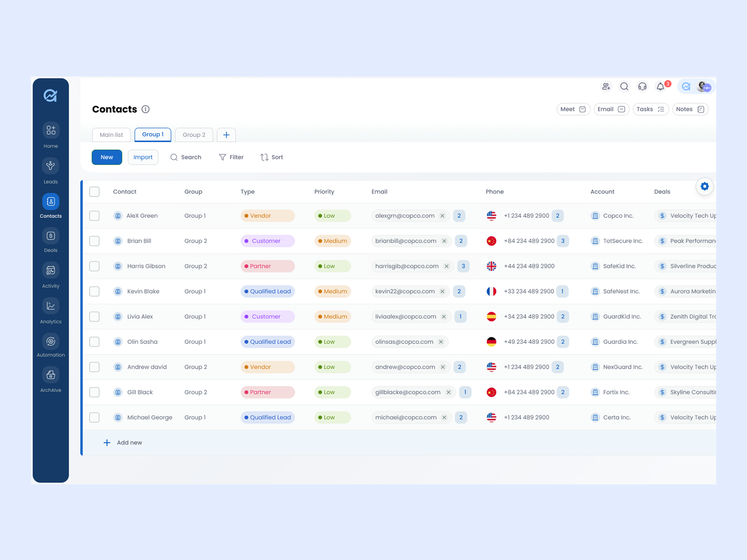This screenshot has height=560, width=747.
Task: Check the Olin Sasha row checkbox
Action: click(94, 342)
